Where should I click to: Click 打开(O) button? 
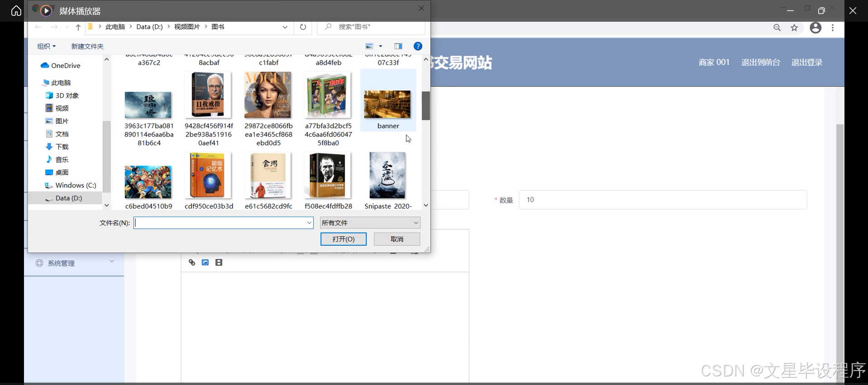(343, 239)
